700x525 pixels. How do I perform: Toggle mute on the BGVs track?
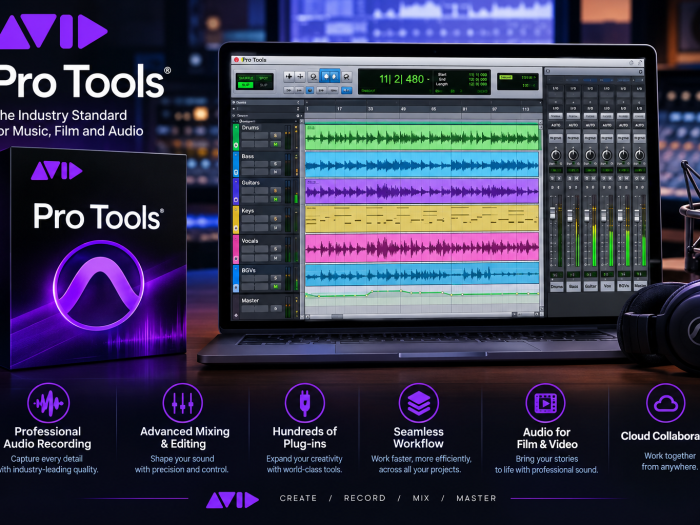tap(275, 286)
